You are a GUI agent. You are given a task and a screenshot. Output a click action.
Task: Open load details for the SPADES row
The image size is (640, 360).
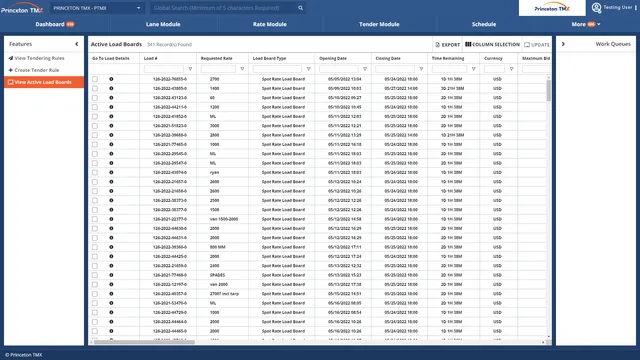point(111,275)
